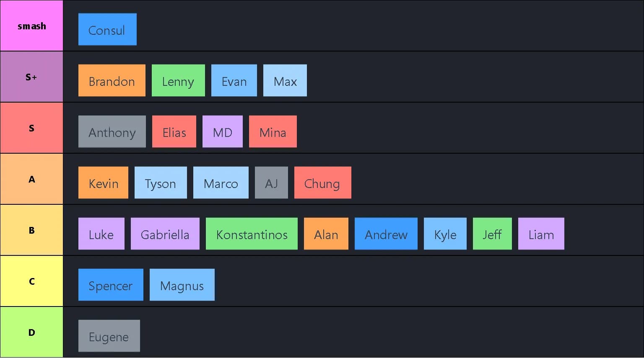The height and width of the screenshot is (358, 644).
Task: Click the pink smash tier label
Action: 31,26
